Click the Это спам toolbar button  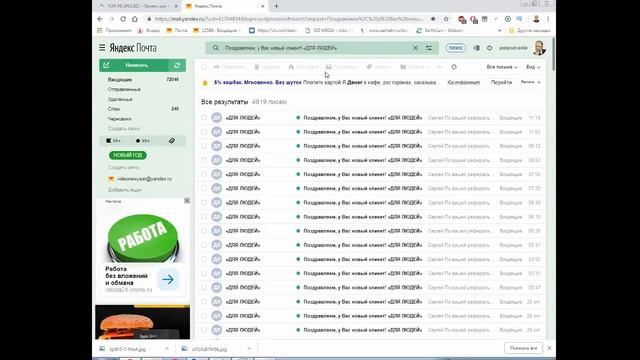coord(303,67)
